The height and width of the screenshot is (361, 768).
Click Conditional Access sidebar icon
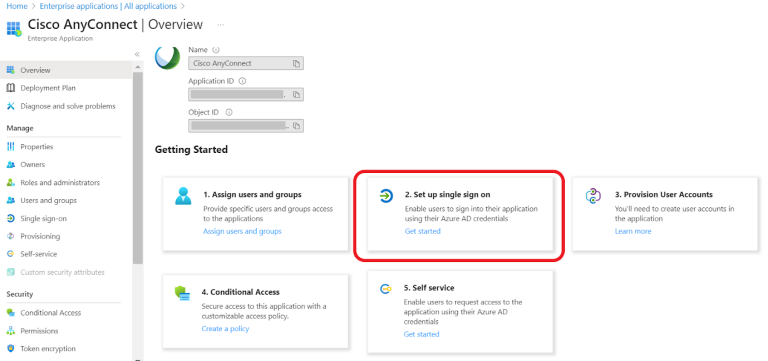11,313
